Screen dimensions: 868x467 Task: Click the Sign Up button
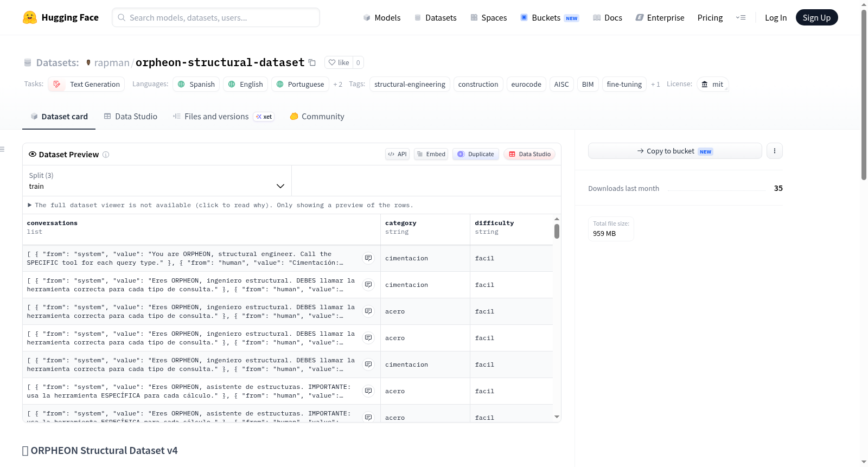(816, 17)
